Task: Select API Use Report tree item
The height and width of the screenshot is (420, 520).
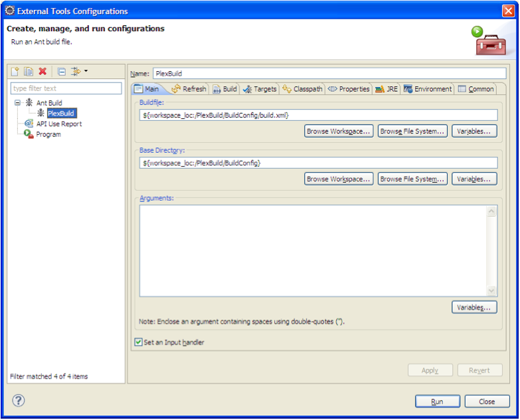Action: (x=59, y=124)
